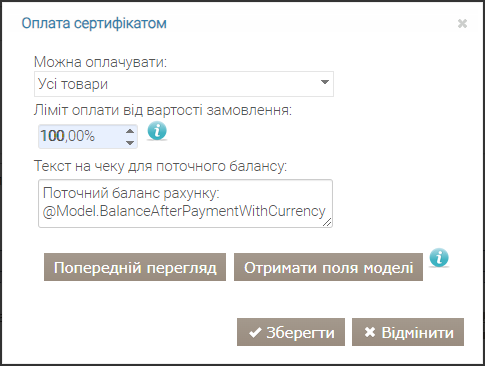Click the info icon next to Отримати поля моделі

tap(439, 258)
